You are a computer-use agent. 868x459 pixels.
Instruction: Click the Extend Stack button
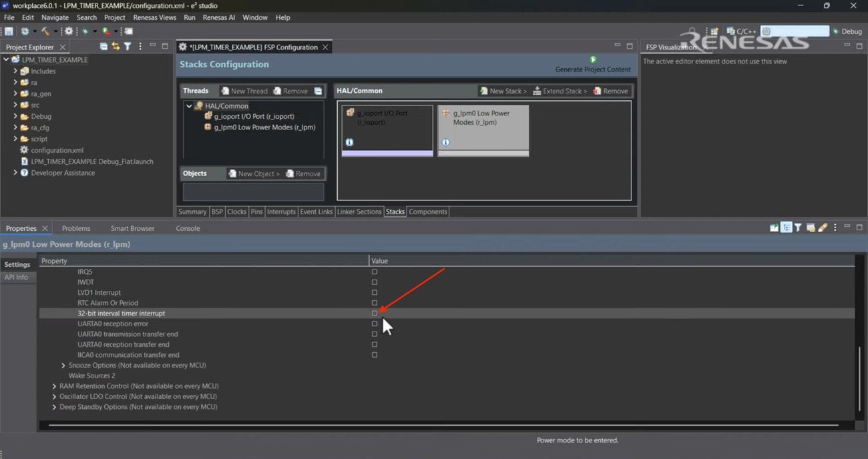(x=560, y=91)
